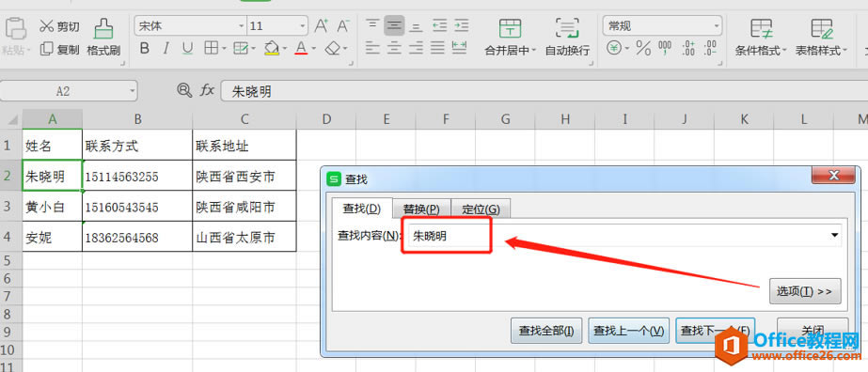
Task: Click the eraser clear-format icon
Action: (x=332, y=49)
